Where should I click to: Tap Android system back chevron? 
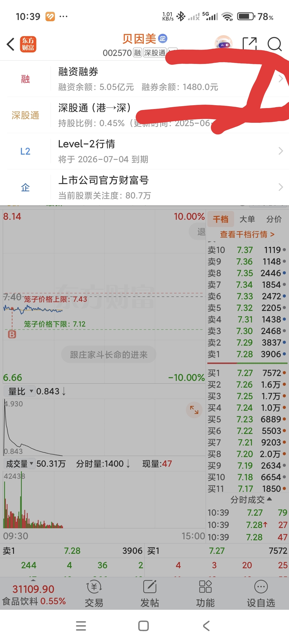click(206, 626)
